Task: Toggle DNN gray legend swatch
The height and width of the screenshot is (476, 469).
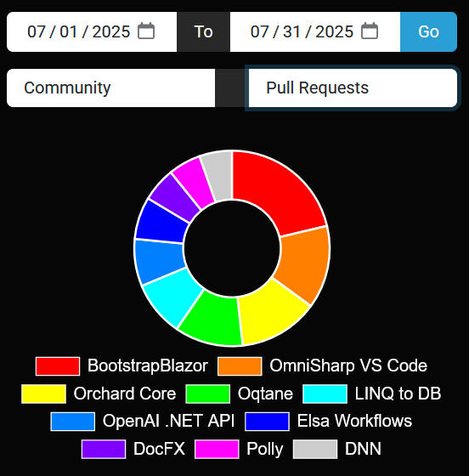Action: [x=315, y=449]
